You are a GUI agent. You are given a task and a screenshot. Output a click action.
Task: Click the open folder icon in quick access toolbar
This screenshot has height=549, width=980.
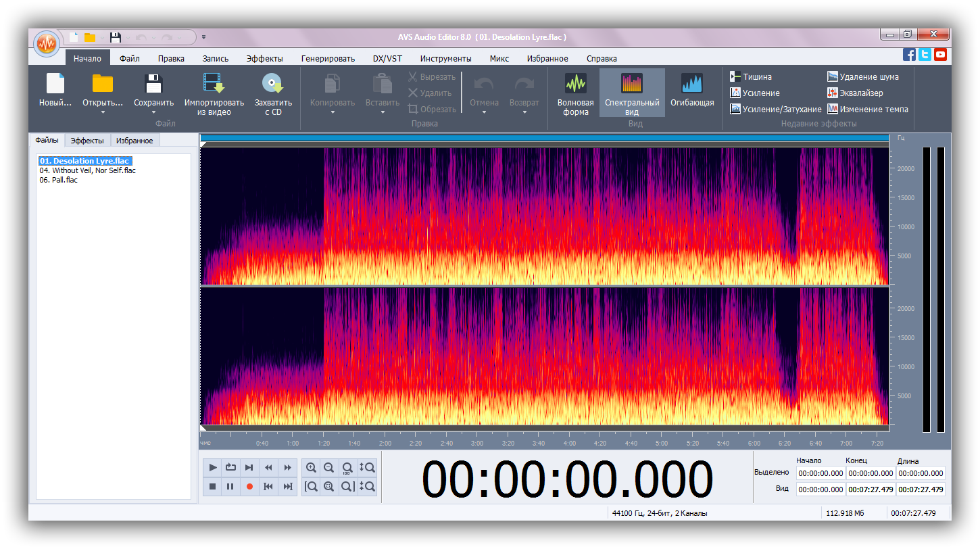(90, 37)
